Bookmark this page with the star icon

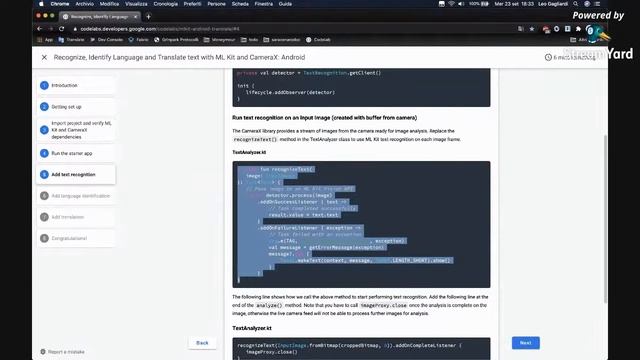[532, 29]
